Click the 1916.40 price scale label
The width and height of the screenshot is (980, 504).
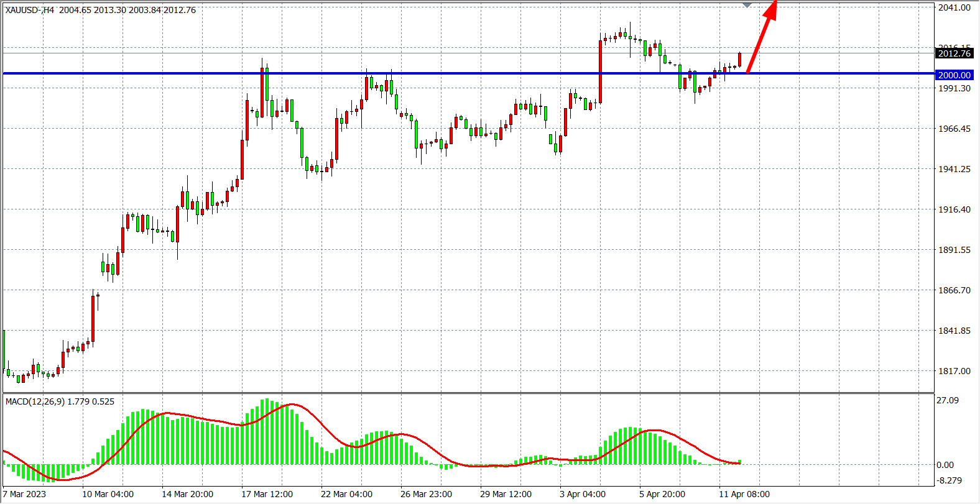pyautogui.click(x=954, y=209)
